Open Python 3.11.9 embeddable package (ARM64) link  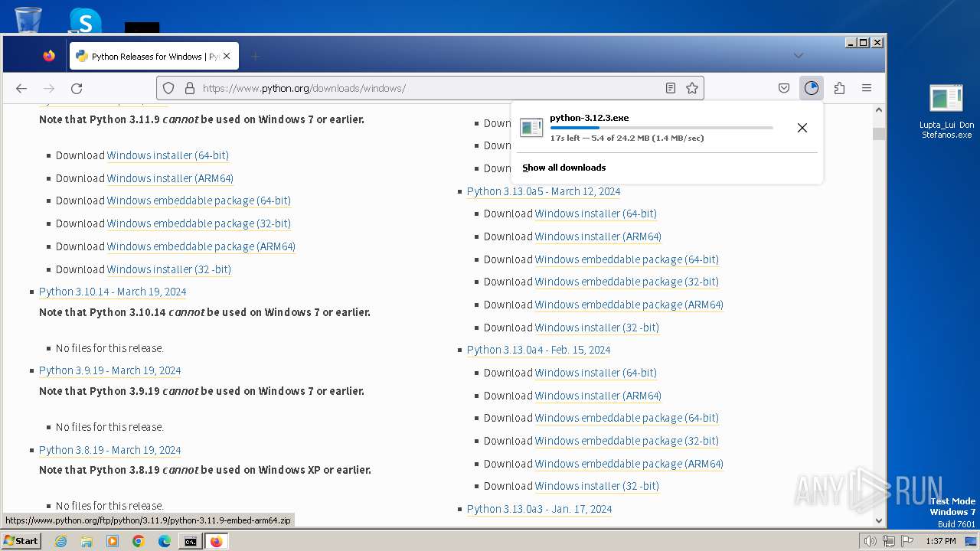pyautogui.click(x=201, y=246)
